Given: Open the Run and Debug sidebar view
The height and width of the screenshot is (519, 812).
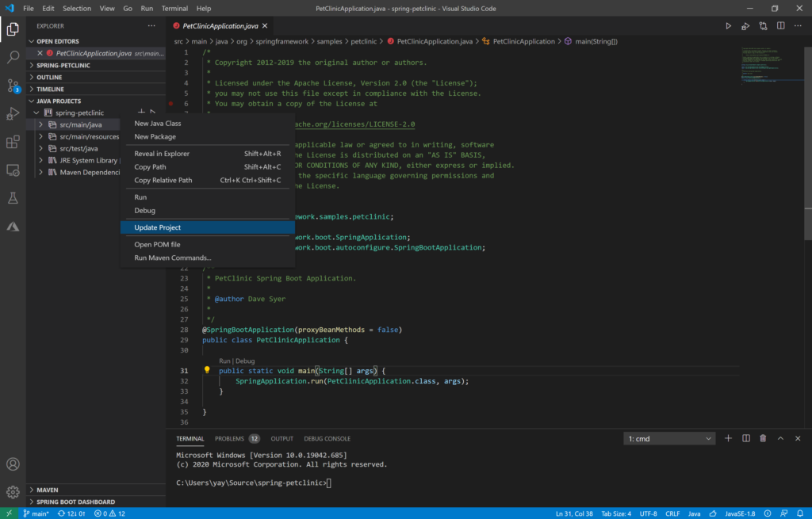Looking at the screenshot, I should [11, 114].
